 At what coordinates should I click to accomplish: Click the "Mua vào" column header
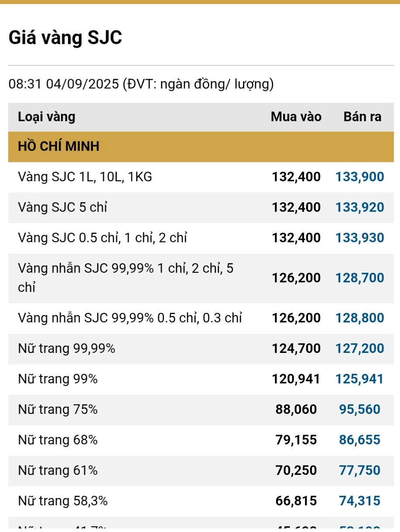[296, 117]
